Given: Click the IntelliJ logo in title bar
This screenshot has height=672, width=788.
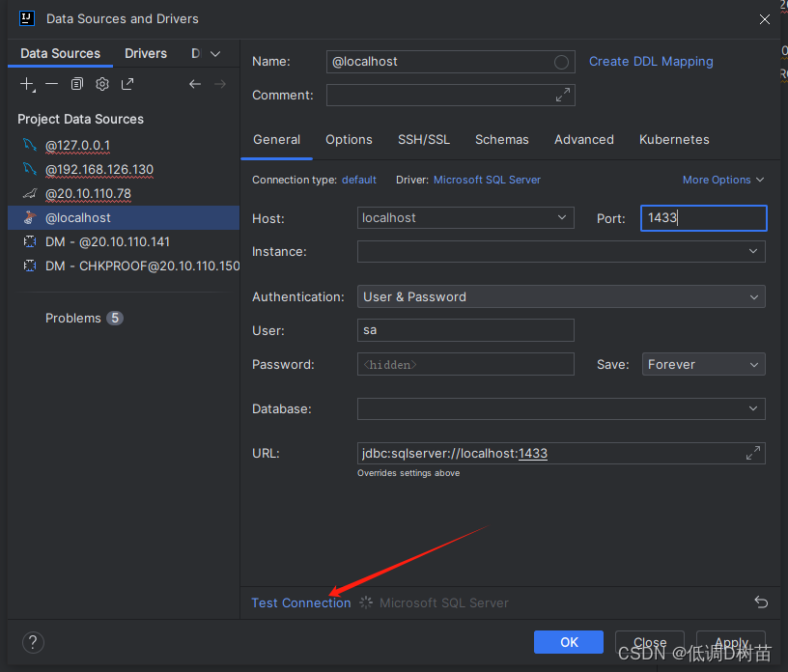Looking at the screenshot, I should tap(27, 18).
